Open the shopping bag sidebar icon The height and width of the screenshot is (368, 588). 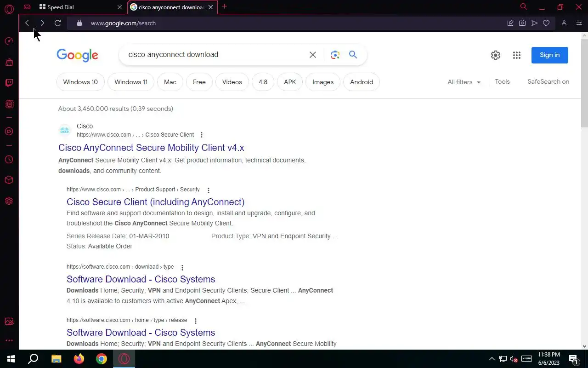[x=9, y=62]
